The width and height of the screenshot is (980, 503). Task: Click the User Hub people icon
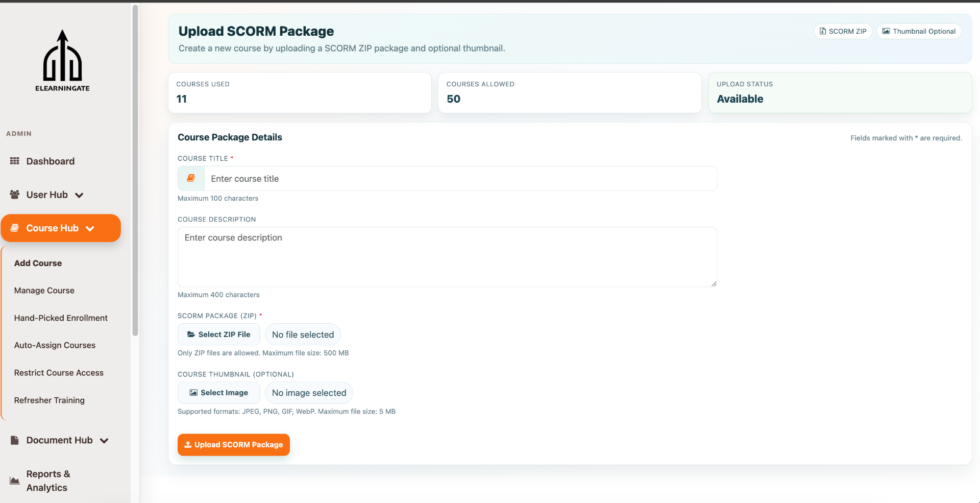(15, 195)
